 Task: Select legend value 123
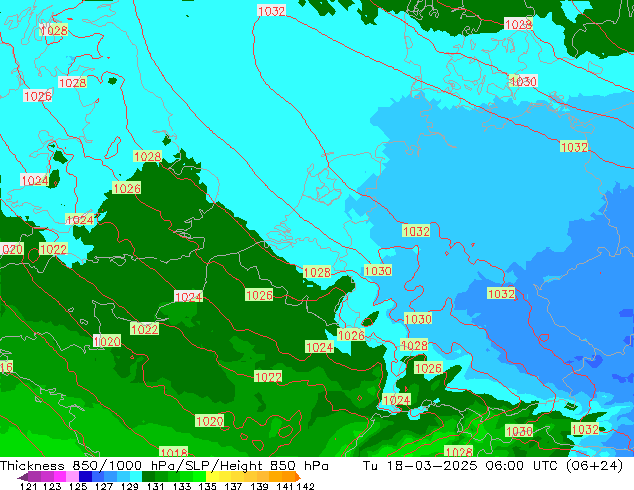pos(52,486)
